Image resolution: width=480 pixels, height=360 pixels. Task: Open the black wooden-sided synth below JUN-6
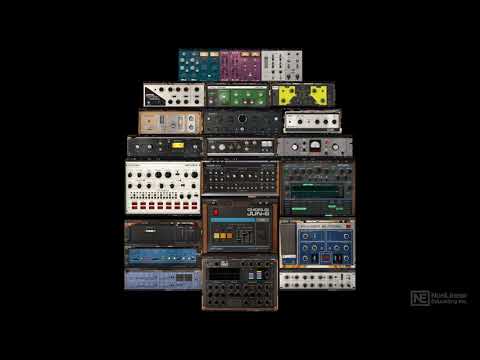click(x=240, y=283)
